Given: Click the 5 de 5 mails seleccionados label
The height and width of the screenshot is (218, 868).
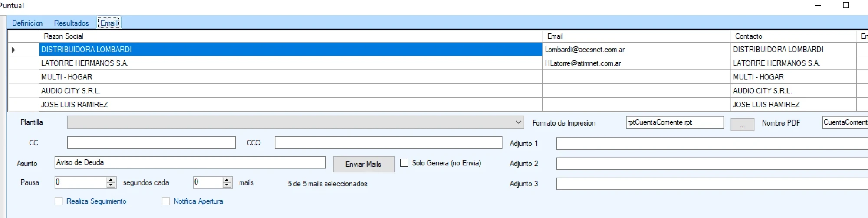Looking at the screenshot, I should (x=327, y=184).
